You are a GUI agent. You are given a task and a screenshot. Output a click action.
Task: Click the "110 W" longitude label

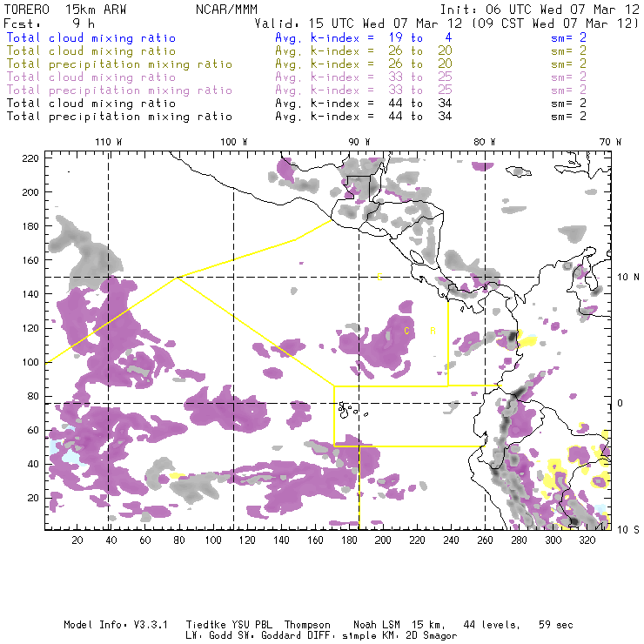coord(109,142)
